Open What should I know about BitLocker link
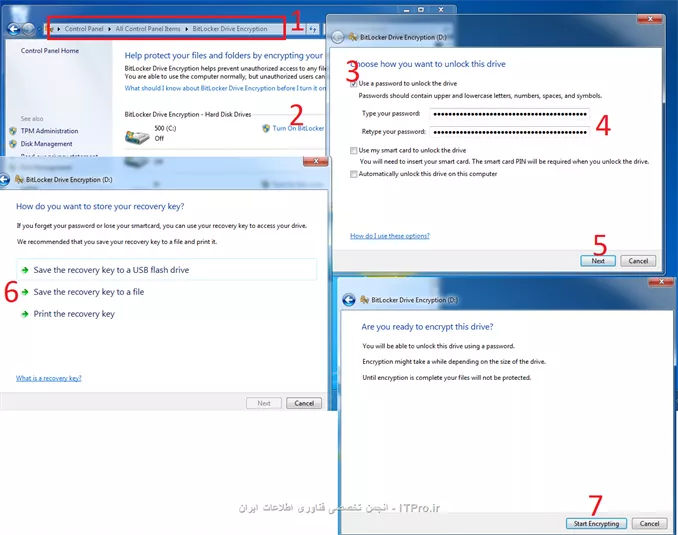Screen dimensions: 678x535 (225, 88)
